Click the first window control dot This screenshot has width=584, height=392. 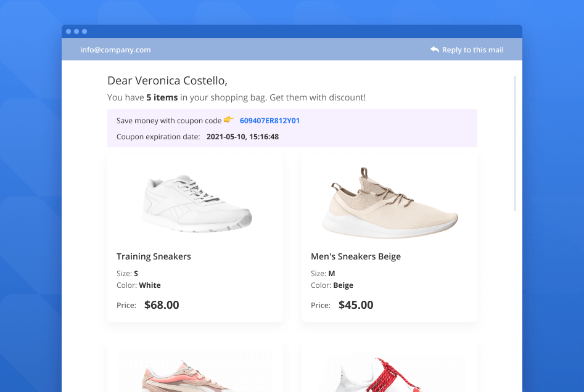point(68,31)
